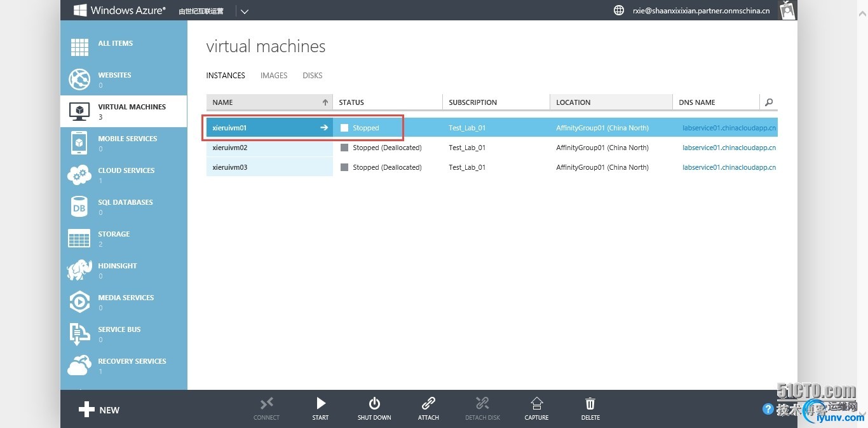This screenshot has width=868, height=428.
Task: Select the Service Bus icon
Action: point(79,334)
